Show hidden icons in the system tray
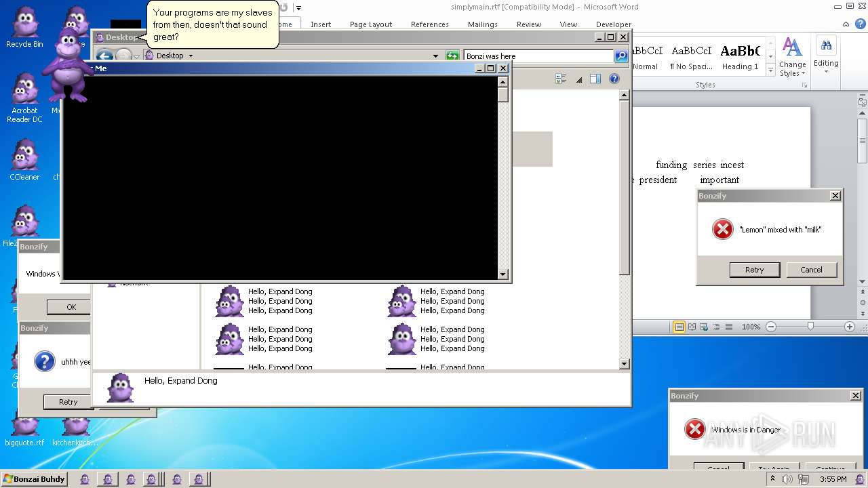868x488 pixels. tap(772, 479)
